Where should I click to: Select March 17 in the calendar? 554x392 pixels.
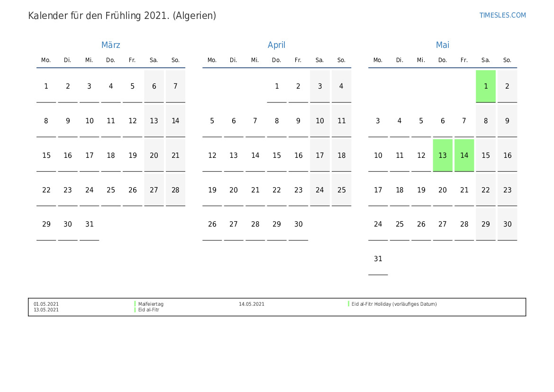click(89, 155)
